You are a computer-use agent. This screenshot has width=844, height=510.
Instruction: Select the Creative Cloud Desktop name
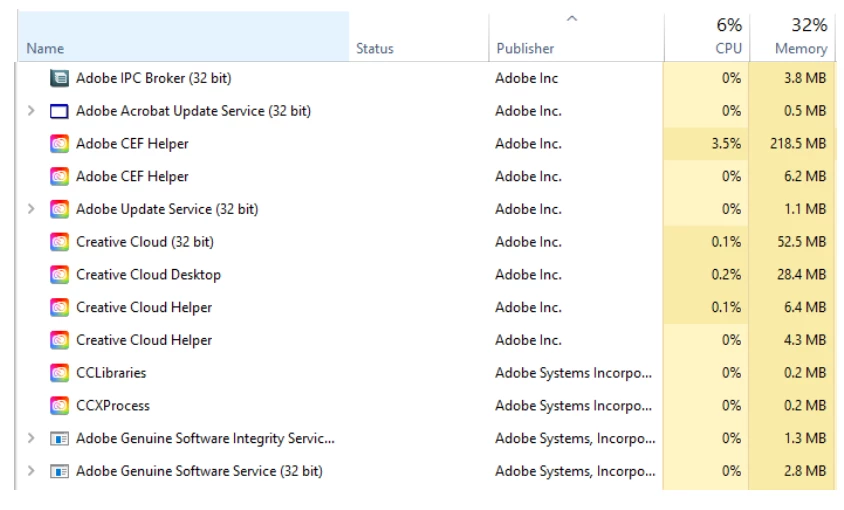tap(149, 275)
